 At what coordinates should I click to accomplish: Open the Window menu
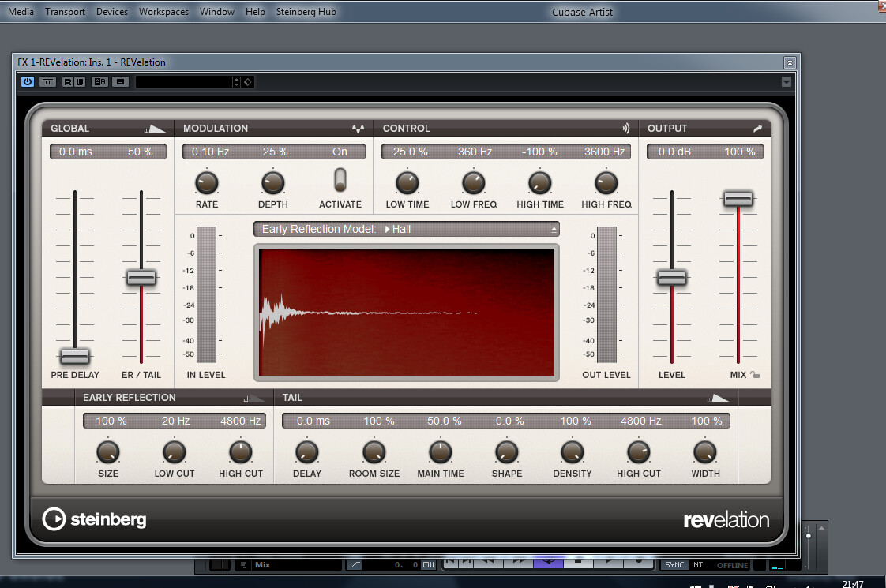pos(217,11)
